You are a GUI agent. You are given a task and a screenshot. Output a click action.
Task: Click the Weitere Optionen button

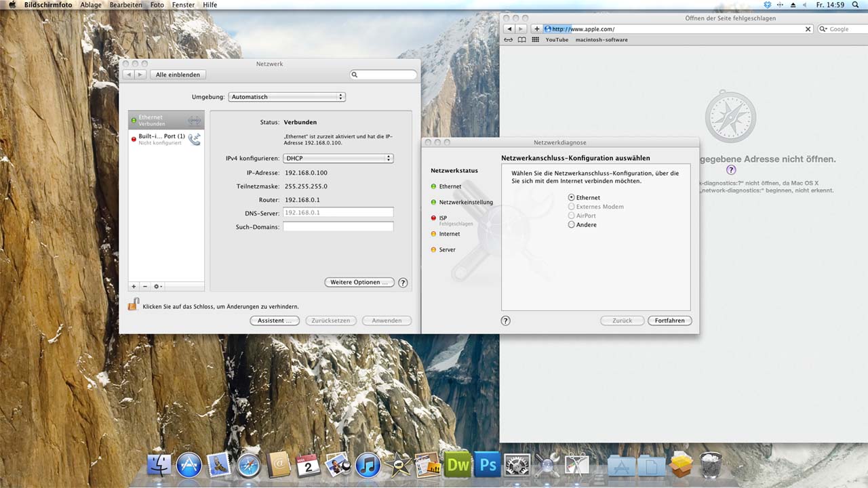pyautogui.click(x=359, y=283)
